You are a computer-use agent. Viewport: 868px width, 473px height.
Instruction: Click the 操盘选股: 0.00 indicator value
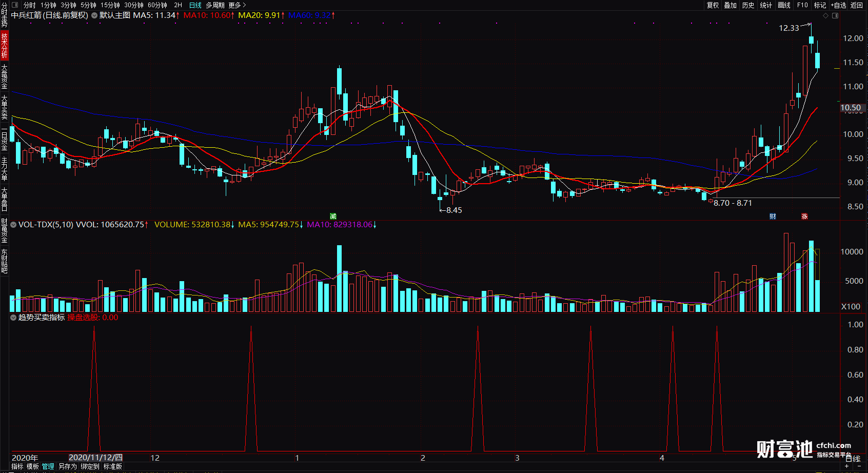pos(93,318)
